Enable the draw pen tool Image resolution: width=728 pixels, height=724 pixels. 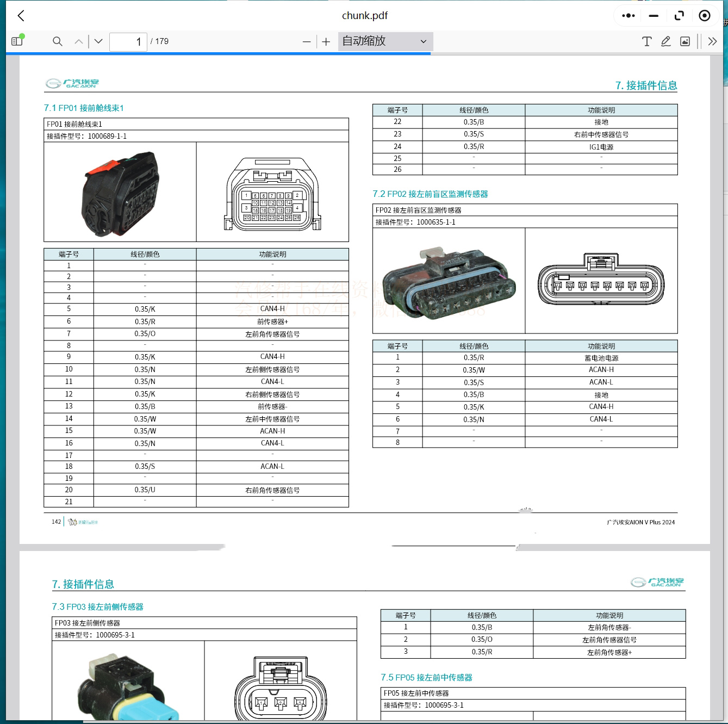coord(665,41)
